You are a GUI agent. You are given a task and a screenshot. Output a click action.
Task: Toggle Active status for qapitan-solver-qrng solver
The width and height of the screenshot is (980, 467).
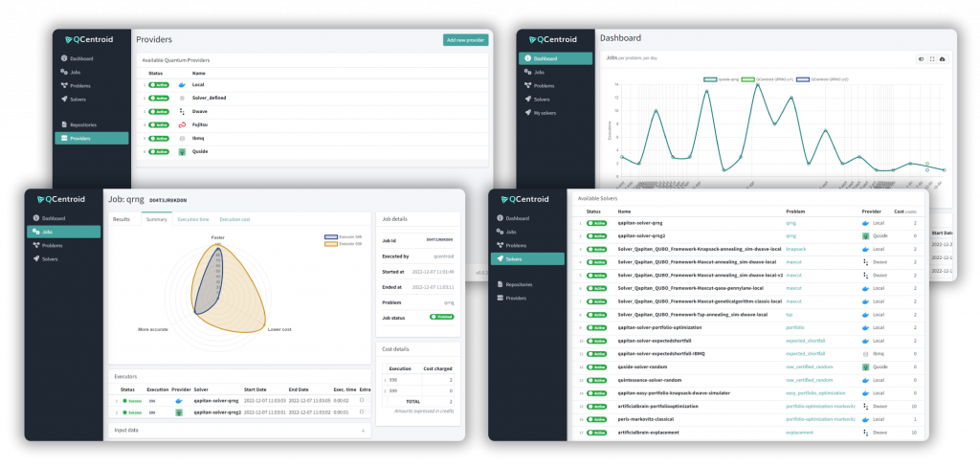coord(597,222)
